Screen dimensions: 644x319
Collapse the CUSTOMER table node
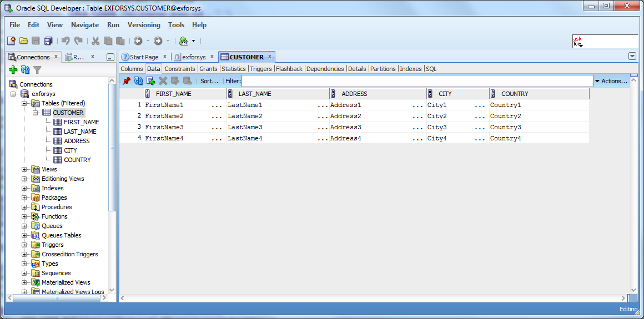[35, 113]
